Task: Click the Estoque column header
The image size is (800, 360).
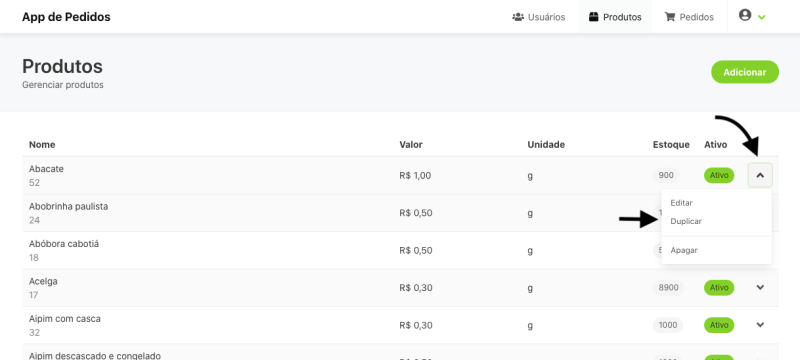Action: (671, 145)
